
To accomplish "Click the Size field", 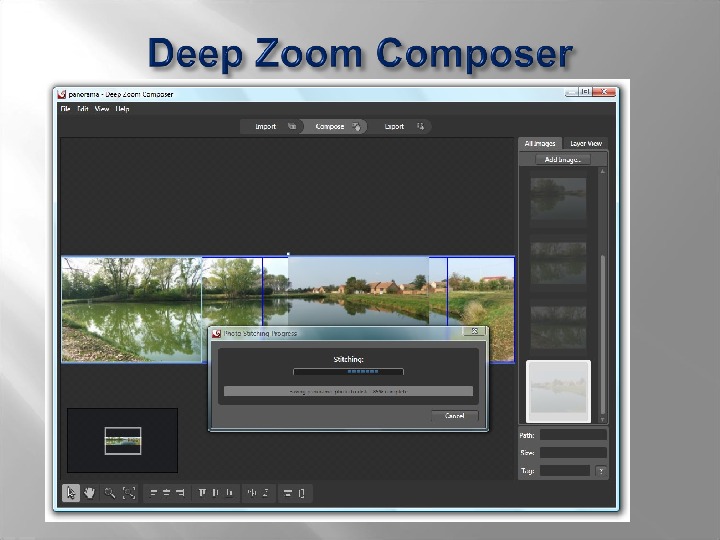I will pos(573,453).
